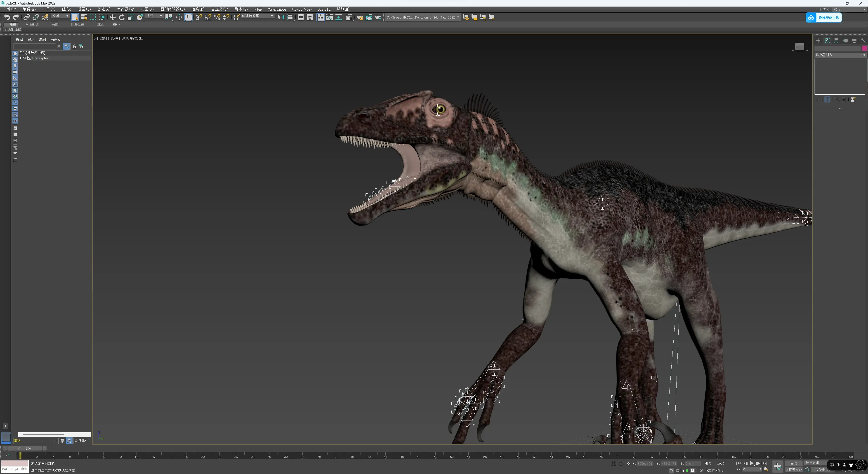Click the Undo arrow icon

[7, 17]
